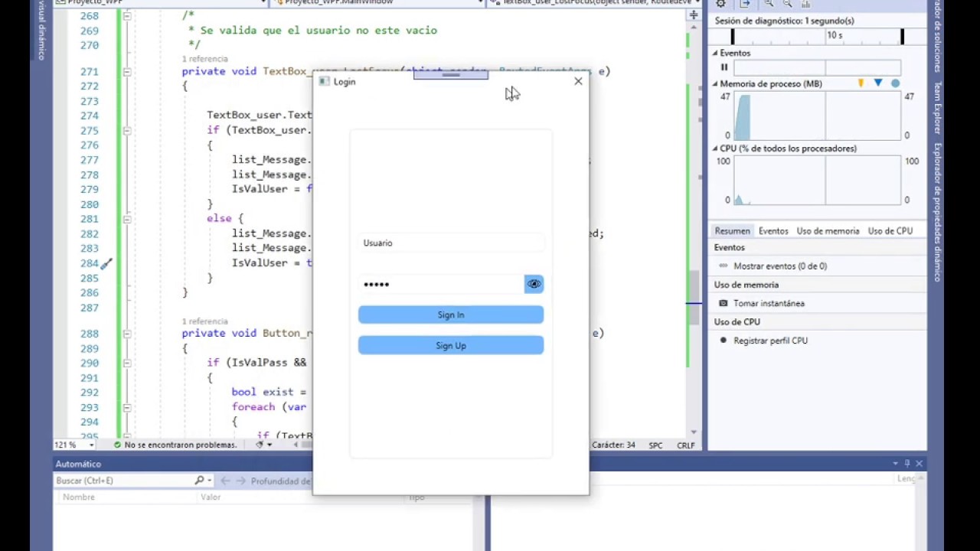
Task: Click the No se encontraron problemas status
Action: (x=175, y=445)
